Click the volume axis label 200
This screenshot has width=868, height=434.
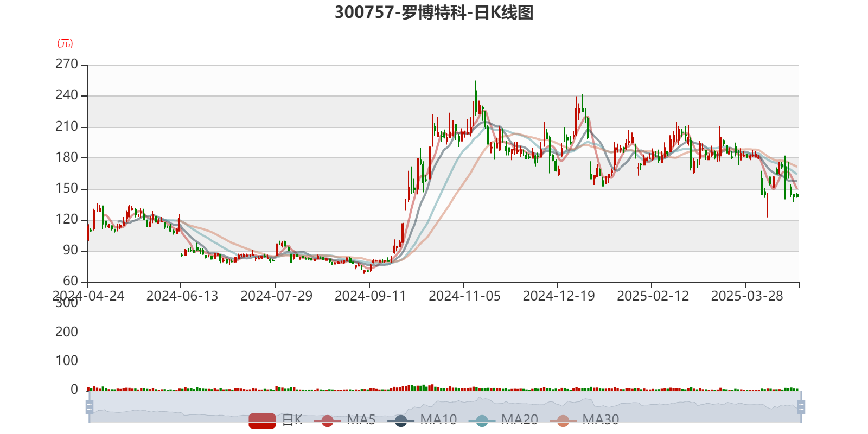67,331
